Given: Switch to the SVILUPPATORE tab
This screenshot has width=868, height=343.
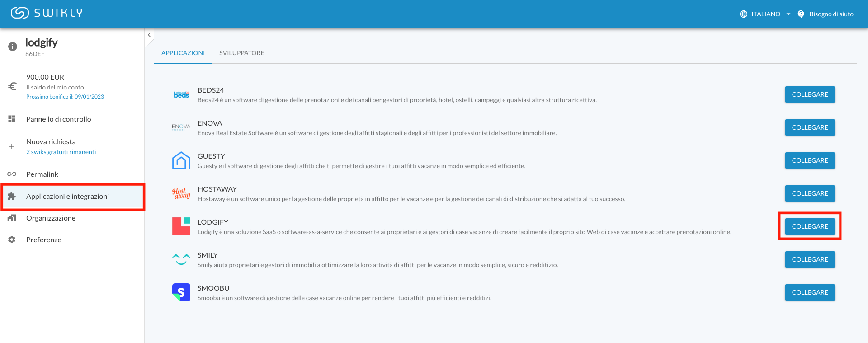Looking at the screenshot, I should point(242,53).
